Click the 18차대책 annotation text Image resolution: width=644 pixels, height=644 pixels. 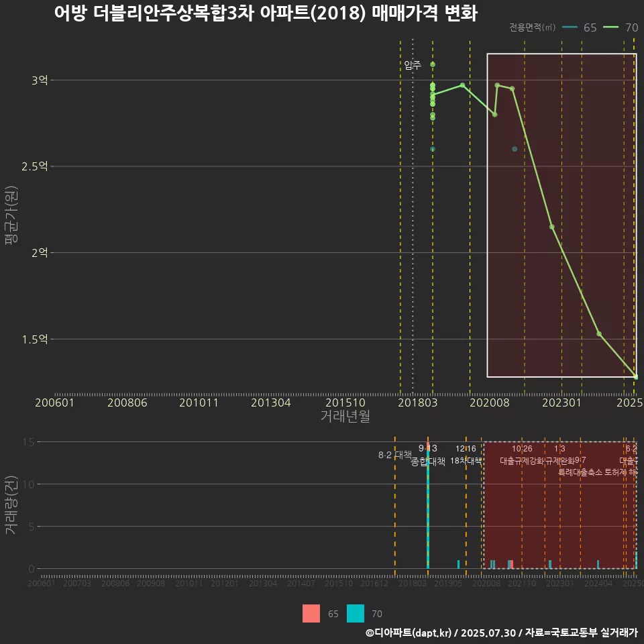[466, 461]
